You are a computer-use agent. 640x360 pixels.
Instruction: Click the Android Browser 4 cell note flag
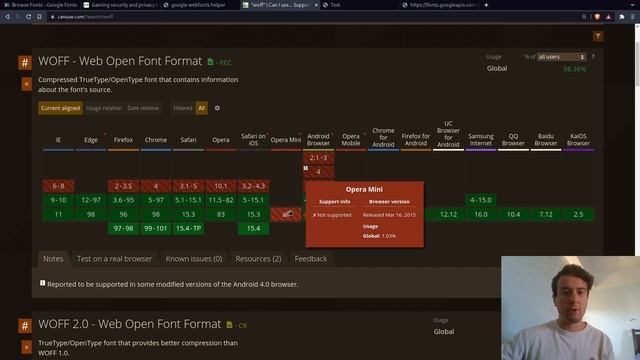pos(306,168)
